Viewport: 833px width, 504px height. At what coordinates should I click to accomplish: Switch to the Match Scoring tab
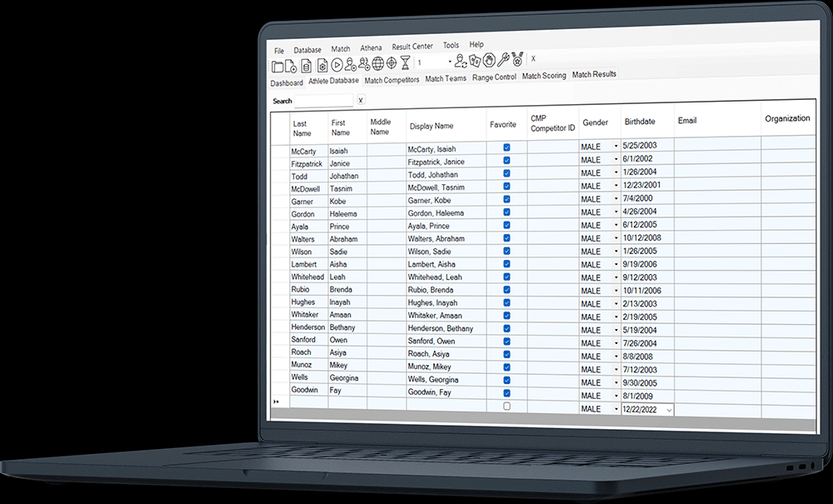544,76
